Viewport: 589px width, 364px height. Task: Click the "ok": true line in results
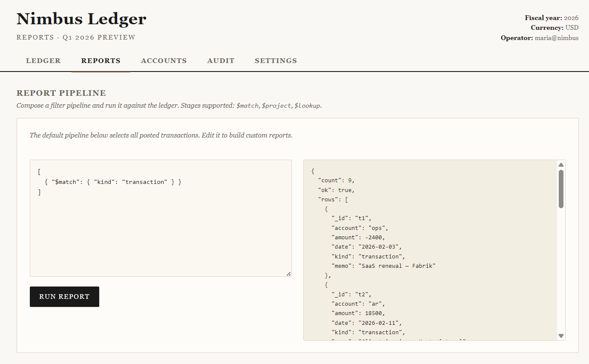click(336, 190)
